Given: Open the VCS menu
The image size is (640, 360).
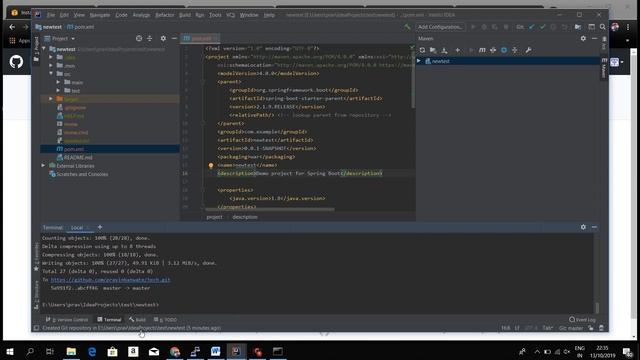Looking at the screenshot, I should click(231, 15).
